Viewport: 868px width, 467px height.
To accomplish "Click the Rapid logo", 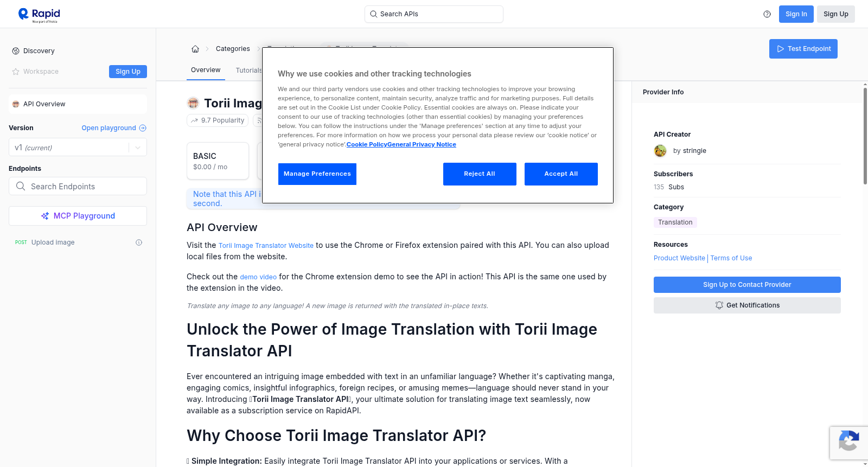I will 39,15.
